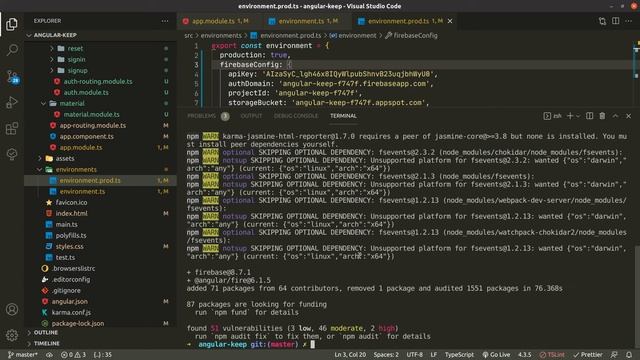
Task: Open the Accounts icon in activity bar
Action: tap(12, 309)
